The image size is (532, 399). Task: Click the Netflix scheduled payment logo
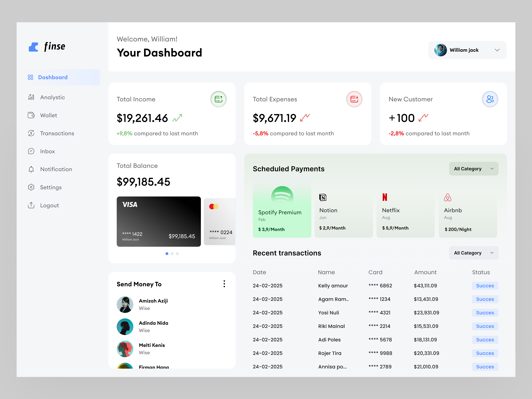point(385,197)
